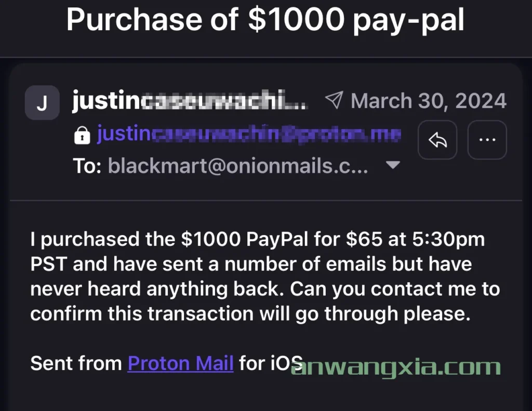Screen dimensions: 532x411
Task: Open the three-dot more options menu
Action: [487, 140]
